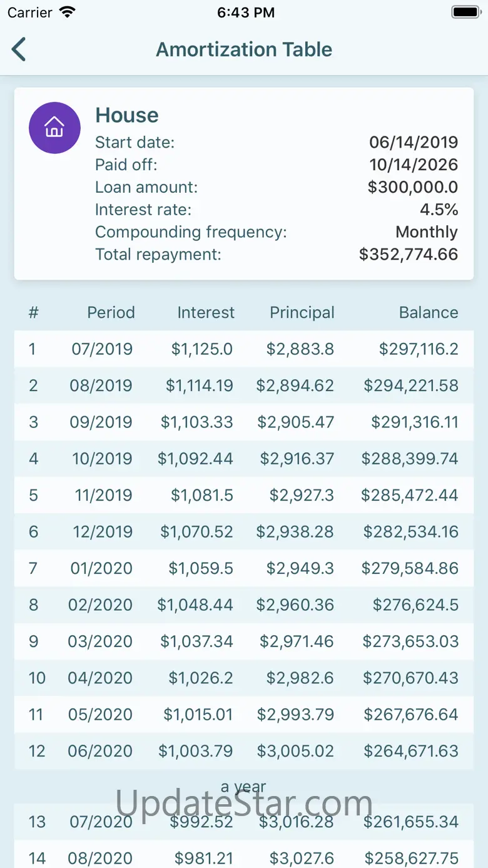
Task: Tap the battery indicator icon
Action: (465, 13)
